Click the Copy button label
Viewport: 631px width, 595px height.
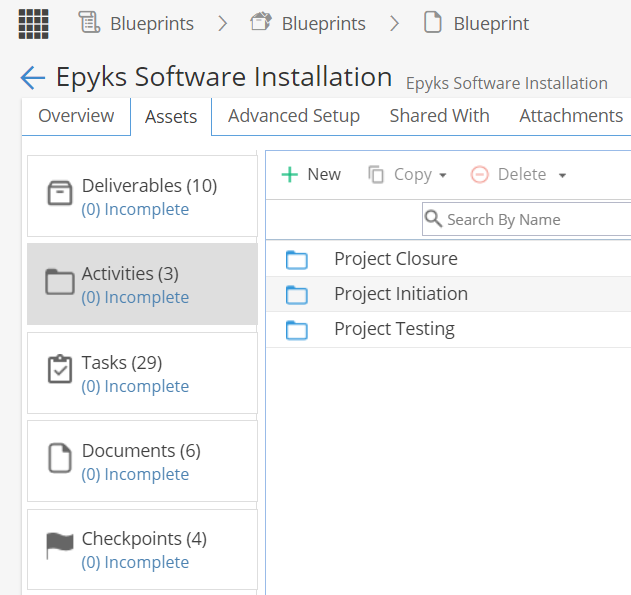click(x=413, y=175)
